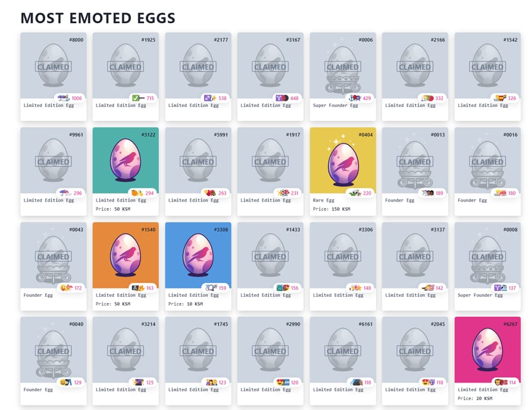The width and height of the screenshot is (532, 410).
Task: Click the #3167 ID label on its card
Action: point(293,40)
